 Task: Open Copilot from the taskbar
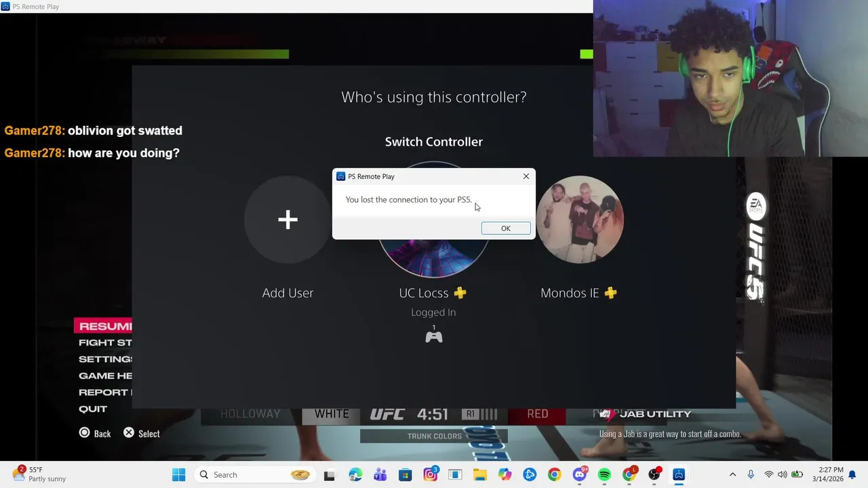[x=505, y=474]
